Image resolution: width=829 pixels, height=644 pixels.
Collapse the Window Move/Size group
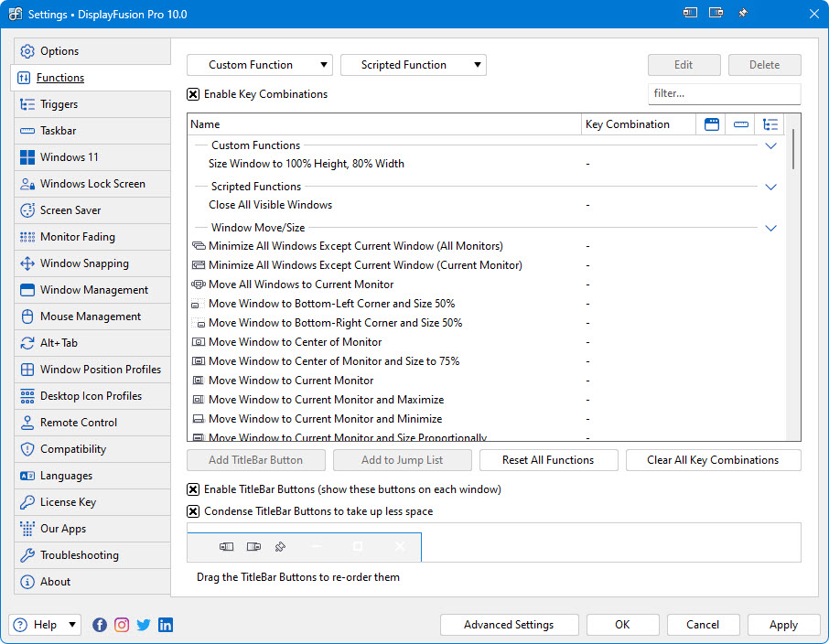click(770, 228)
